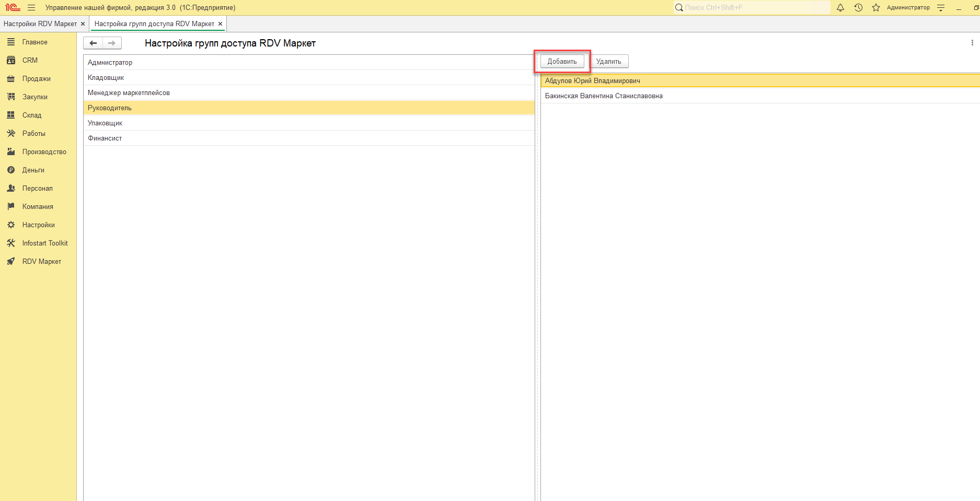Select the Финансист access group row
This screenshot has height=501, width=980.
(x=309, y=138)
